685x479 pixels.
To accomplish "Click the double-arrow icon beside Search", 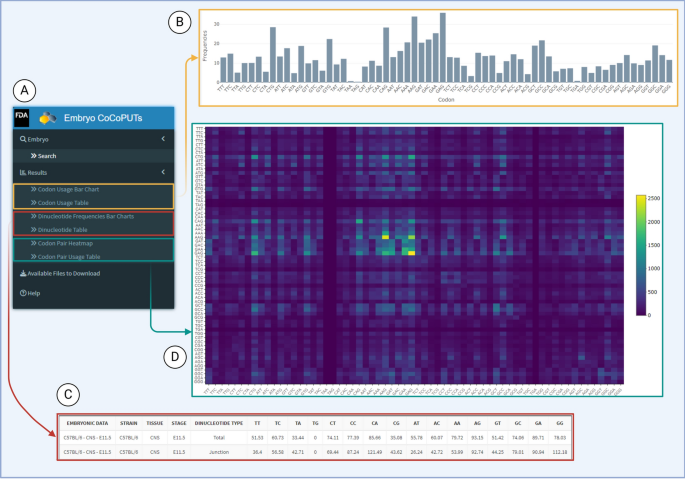I will [32, 156].
